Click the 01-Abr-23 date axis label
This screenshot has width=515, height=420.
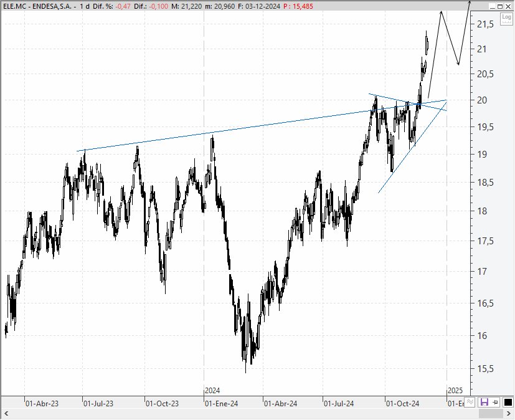(42, 404)
